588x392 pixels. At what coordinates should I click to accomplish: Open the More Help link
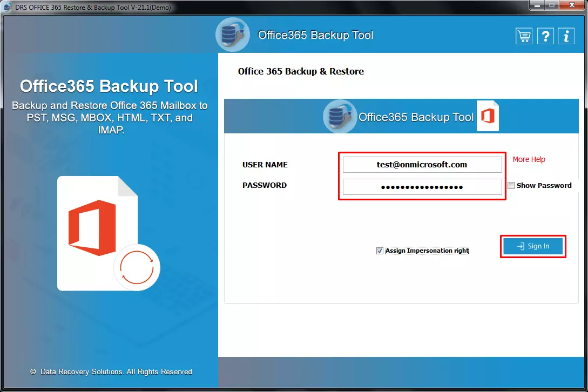[529, 159]
